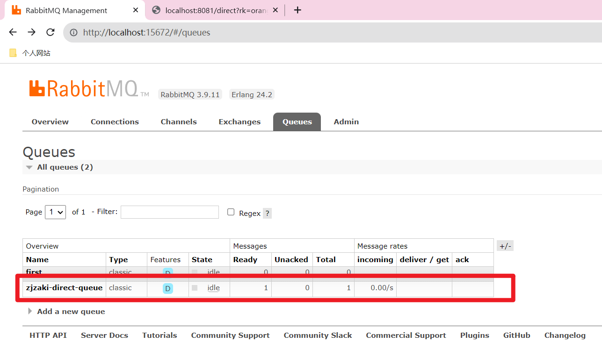
Task: Switch to the Exchanges tab
Action: [x=239, y=122]
